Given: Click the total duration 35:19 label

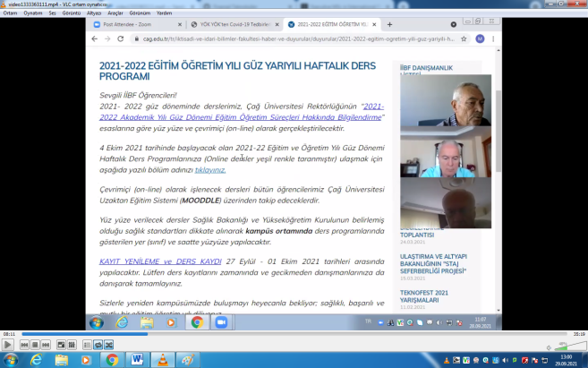Looking at the screenshot, I should pos(579,334).
